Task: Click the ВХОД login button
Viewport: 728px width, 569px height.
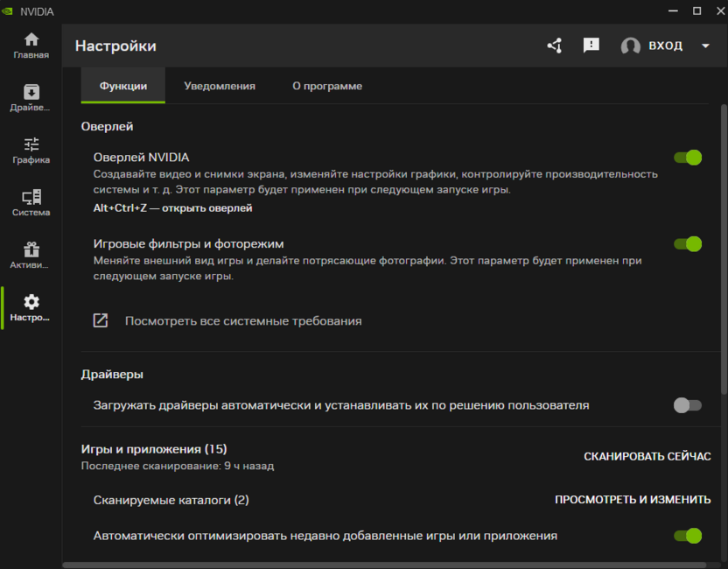Action: pos(665,46)
